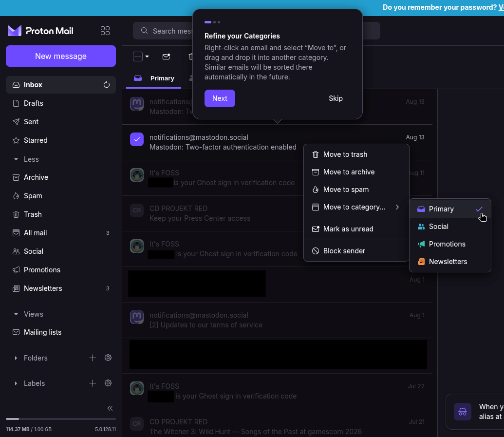
Task: Pick Newsletters category in submenu
Action: tap(450, 262)
